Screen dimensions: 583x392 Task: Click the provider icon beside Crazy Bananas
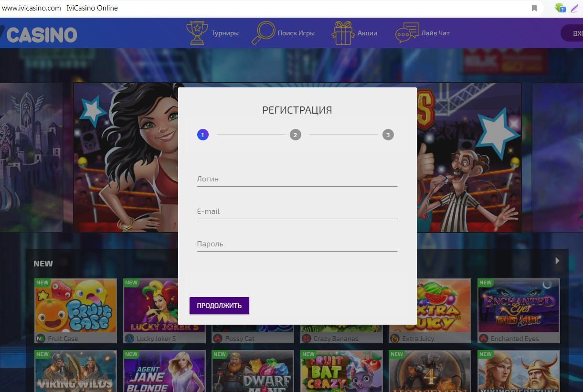click(307, 339)
